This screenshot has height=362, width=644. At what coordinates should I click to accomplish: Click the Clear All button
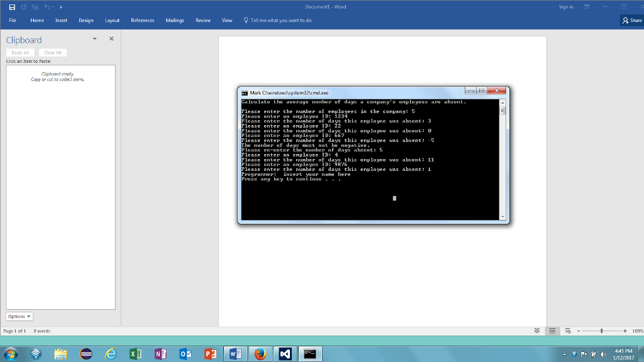(x=53, y=52)
